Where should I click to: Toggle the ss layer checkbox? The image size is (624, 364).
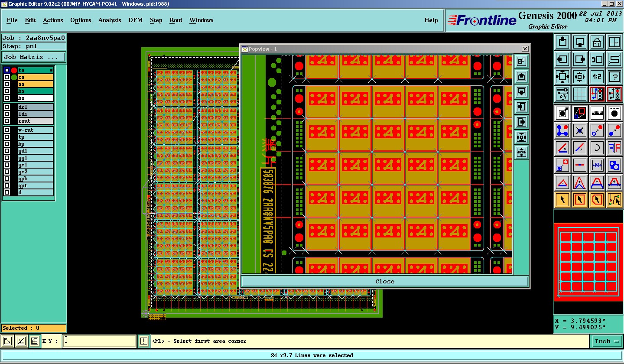tap(7, 84)
